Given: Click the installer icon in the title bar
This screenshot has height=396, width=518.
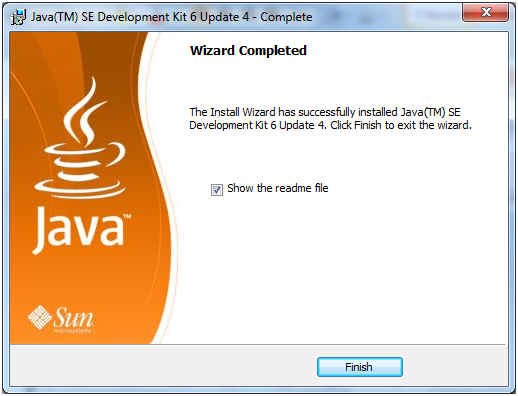Looking at the screenshot, I should pos(18,17).
